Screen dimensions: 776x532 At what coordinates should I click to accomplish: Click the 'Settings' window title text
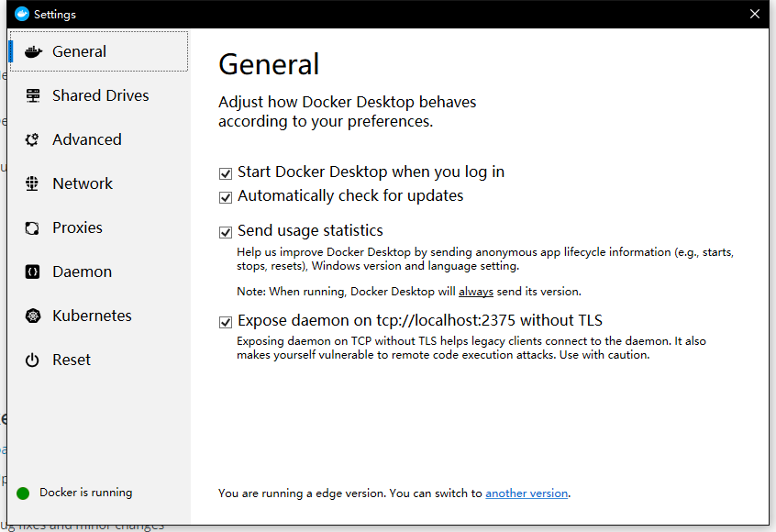[55, 15]
